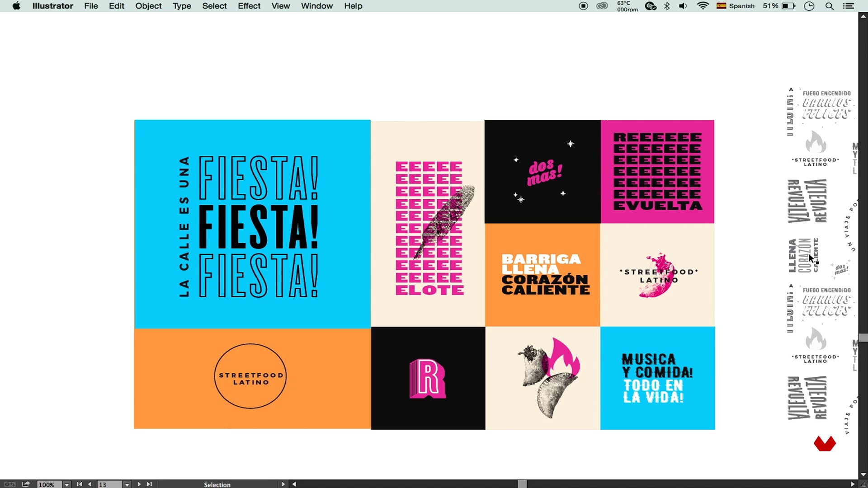Click the top grey rotated REVUELTA lettering
868x488 pixels.
click(x=807, y=201)
